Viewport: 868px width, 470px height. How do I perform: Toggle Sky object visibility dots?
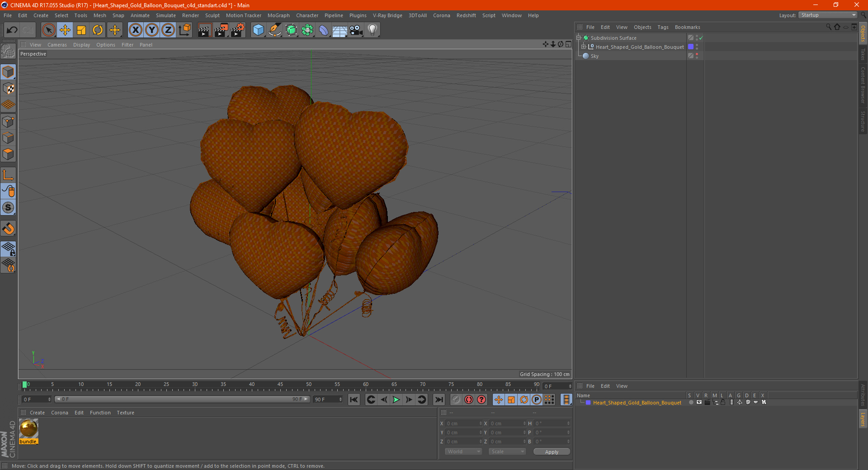(697, 56)
